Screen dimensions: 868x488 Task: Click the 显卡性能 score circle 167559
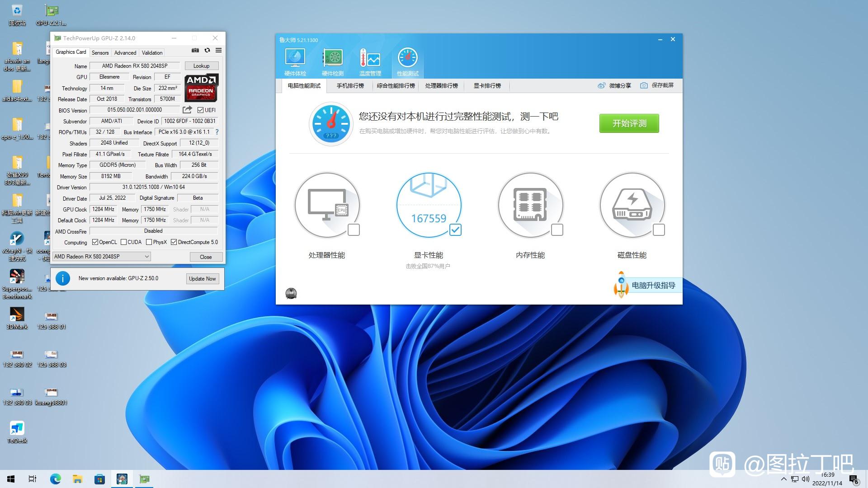[x=429, y=205]
